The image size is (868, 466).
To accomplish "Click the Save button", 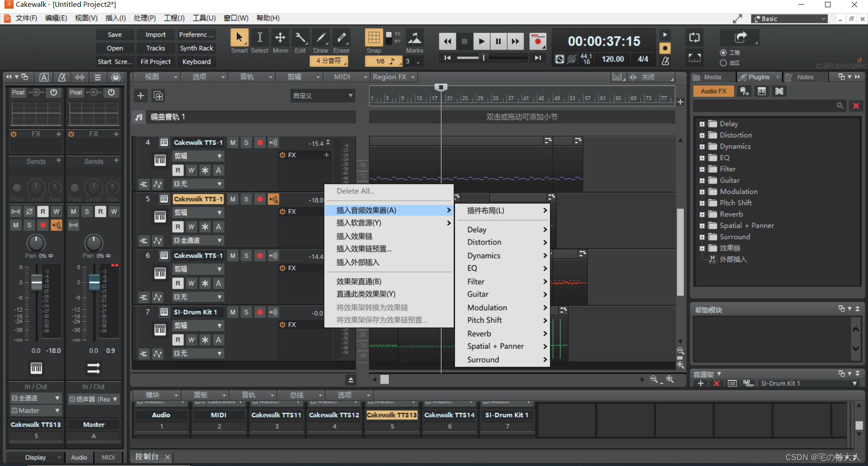I will (115, 35).
